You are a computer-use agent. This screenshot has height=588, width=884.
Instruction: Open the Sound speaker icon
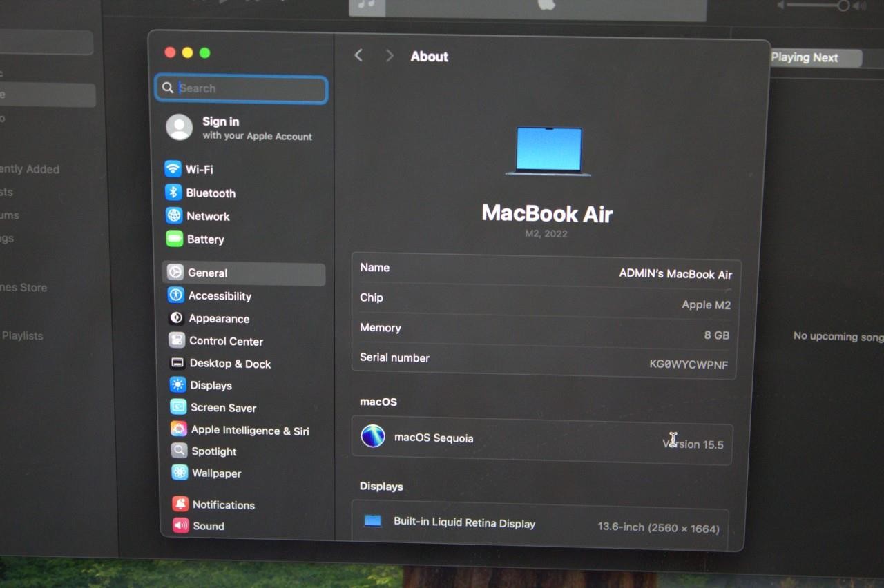[181, 525]
